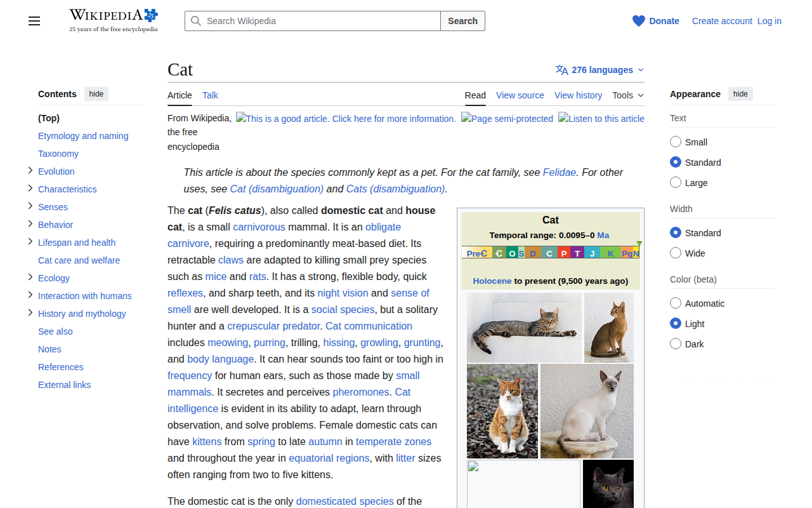Click the Search button
Image resolution: width=812 pixels, height=508 pixels.
[x=462, y=21]
